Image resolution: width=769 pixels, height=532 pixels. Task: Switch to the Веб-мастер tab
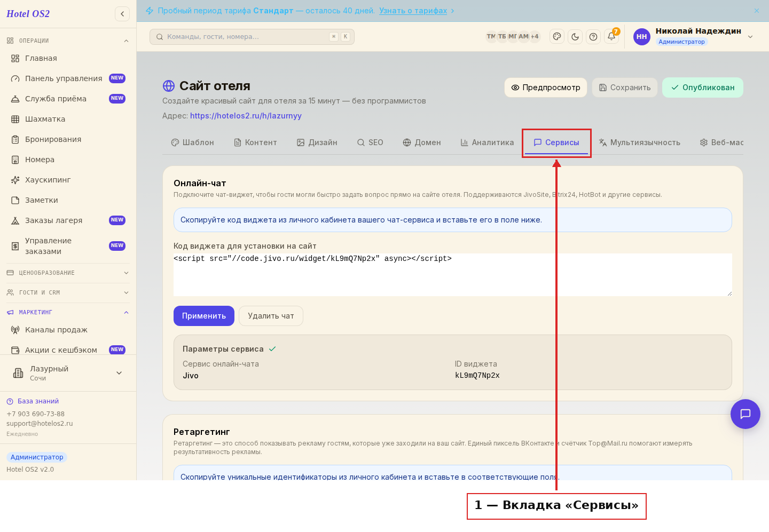[x=721, y=142]
